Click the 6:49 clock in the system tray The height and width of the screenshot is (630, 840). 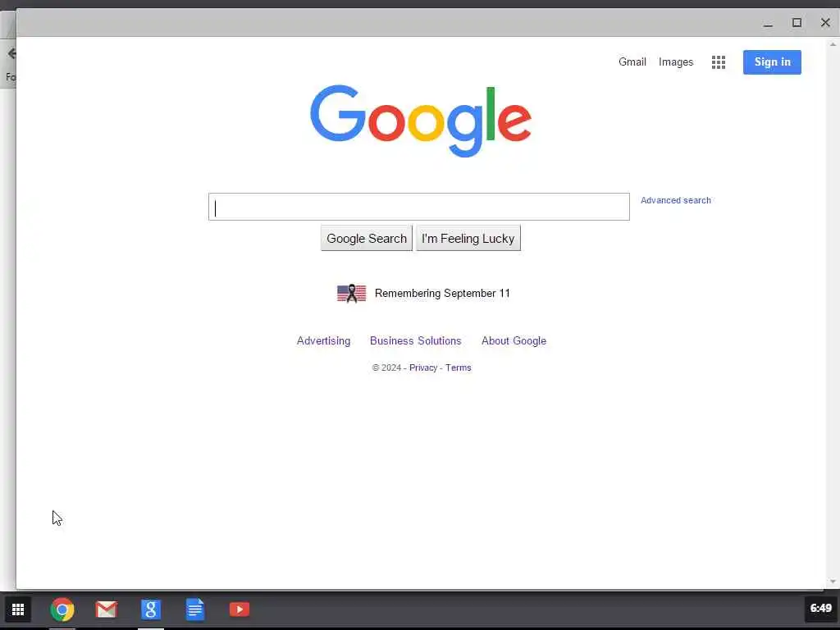point(820,609)
